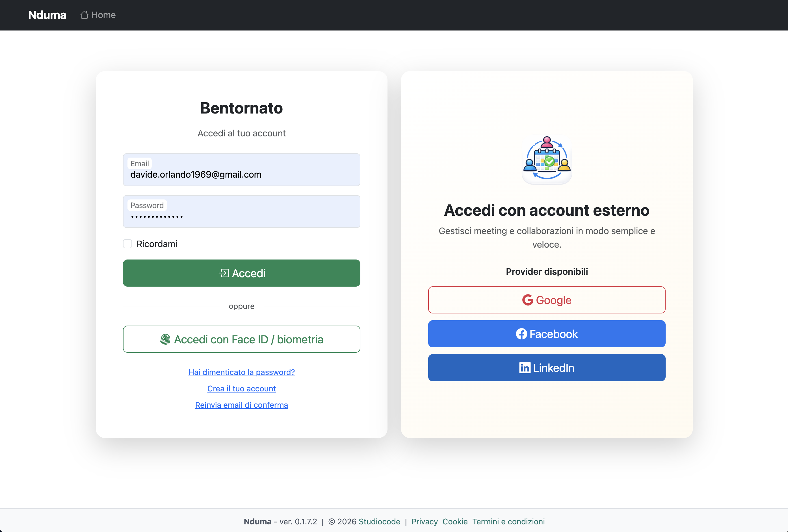
Task: Open the Privacy footer link
Action: click(x=425, y=522)
